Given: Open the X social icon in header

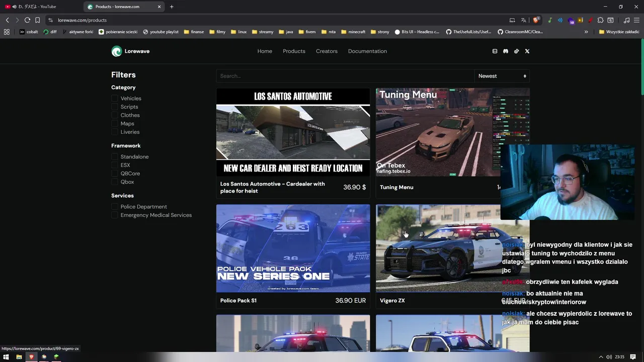Looking at the screenshot, I should coord(527,51).
